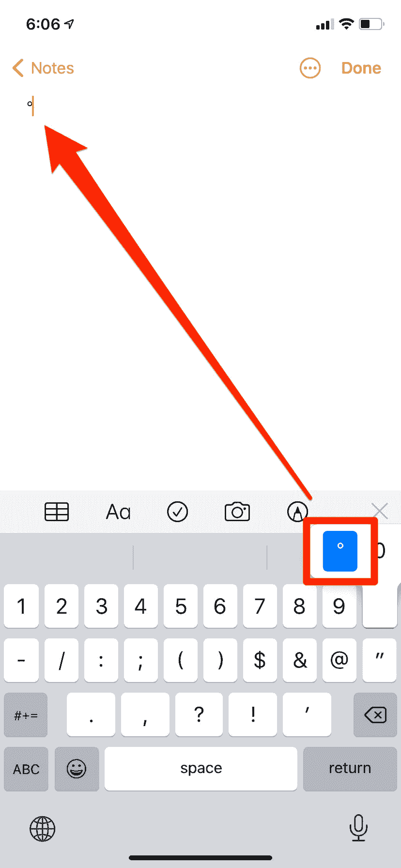Open the ellipsis more options button
Viewport: 401px width, 868px height.
click(x=310, y=68)
